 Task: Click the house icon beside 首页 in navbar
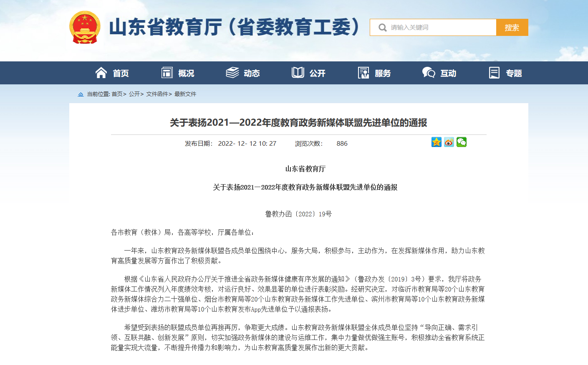(101, 73)
